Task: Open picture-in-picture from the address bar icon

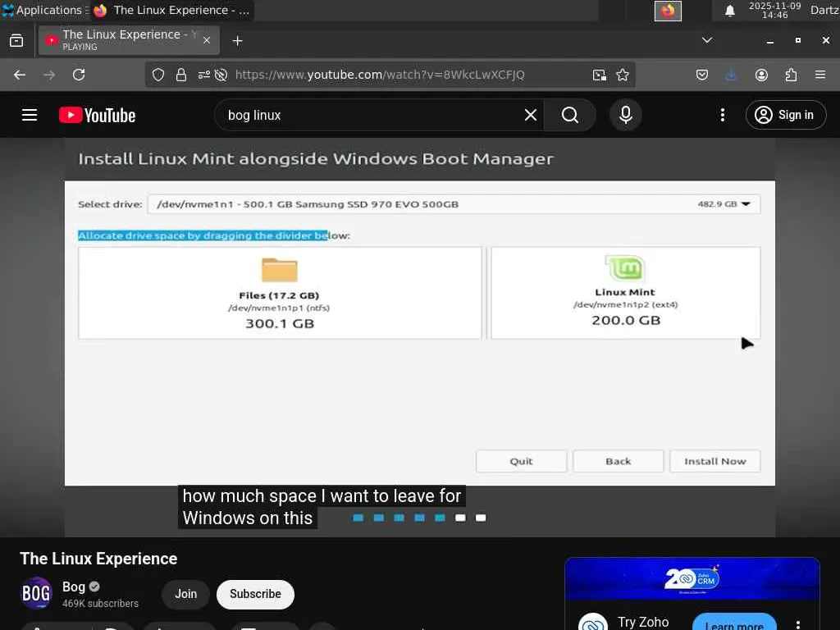Action: (x=600, y=75)
